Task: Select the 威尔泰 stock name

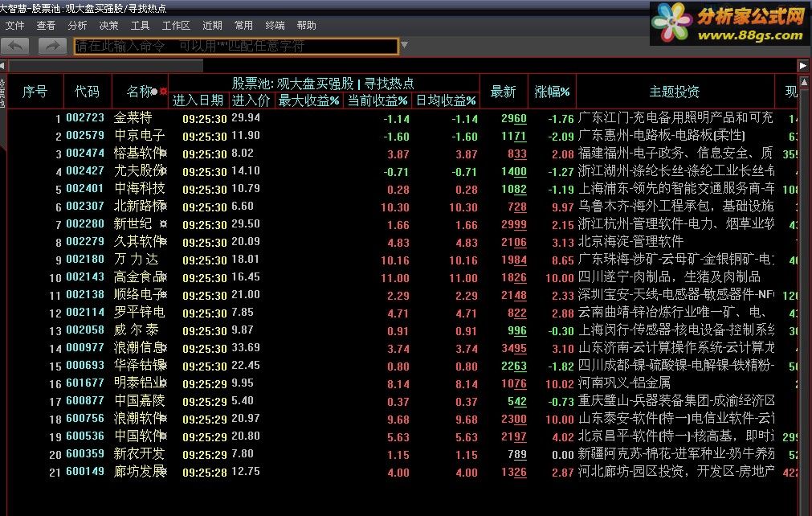Action: [x=137, y=330]
